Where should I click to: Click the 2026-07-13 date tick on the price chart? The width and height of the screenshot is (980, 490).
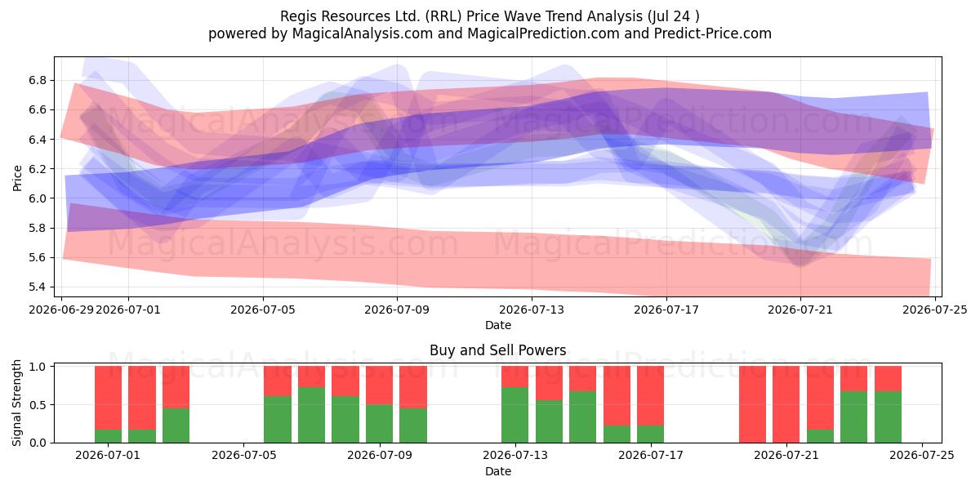[x=532, y=310]
